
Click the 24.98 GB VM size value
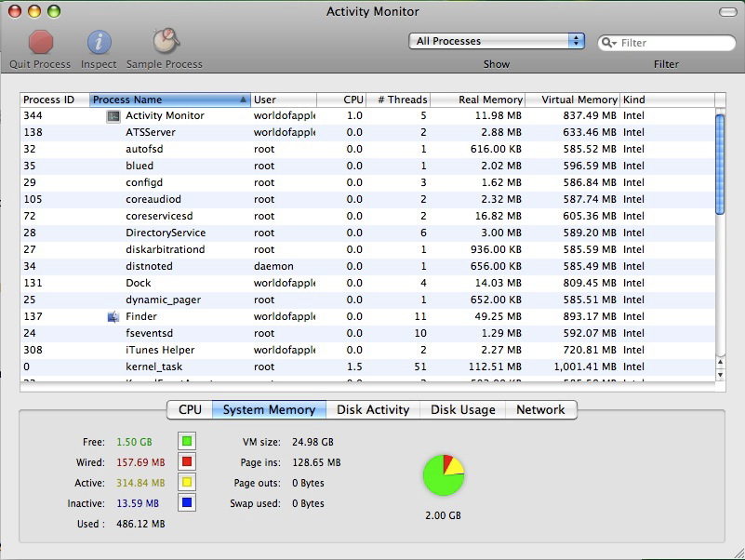(x=313, y=442)
